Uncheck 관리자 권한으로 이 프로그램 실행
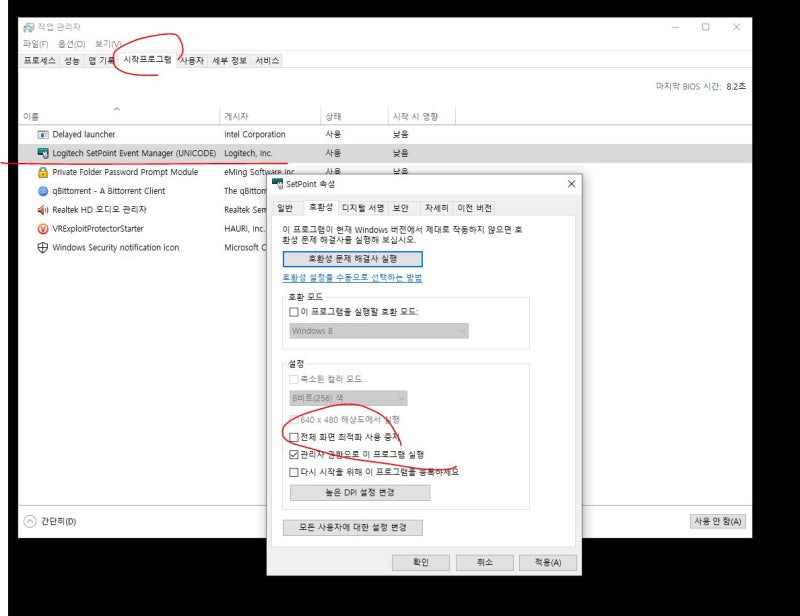Image resolution: width=800 pixels, height=616 pixels. pyautogui.click(x=294, y=455)
